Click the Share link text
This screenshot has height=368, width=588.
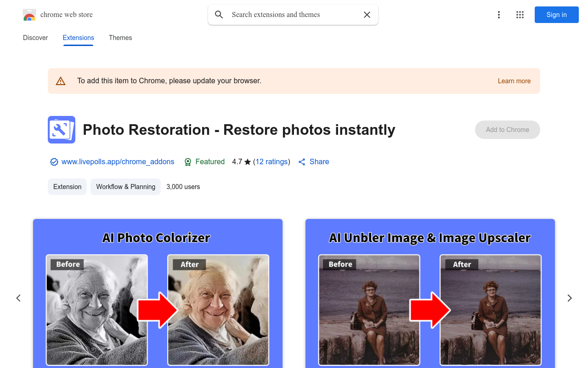point(319,162)
